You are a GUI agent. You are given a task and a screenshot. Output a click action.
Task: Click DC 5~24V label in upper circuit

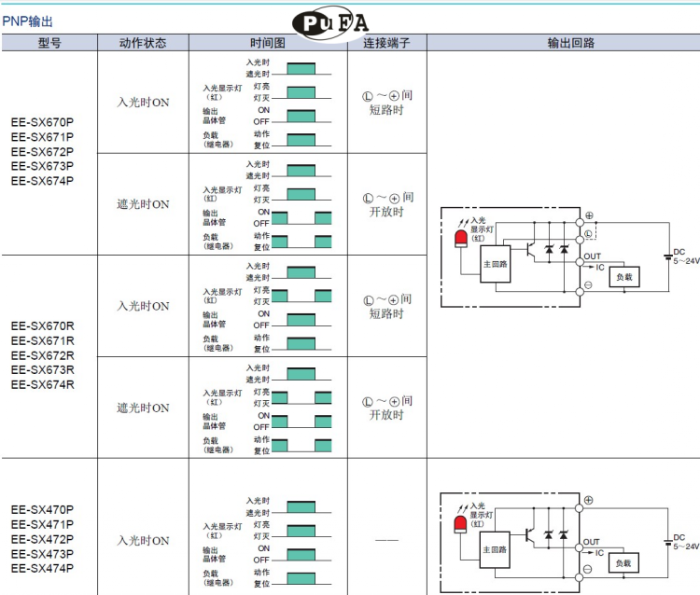tap(686, 256)
